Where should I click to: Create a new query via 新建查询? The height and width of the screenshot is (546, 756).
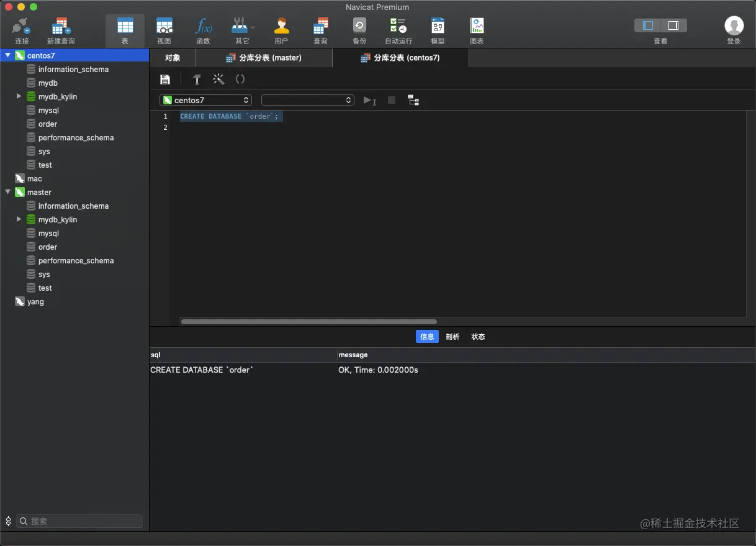point(61,30)
